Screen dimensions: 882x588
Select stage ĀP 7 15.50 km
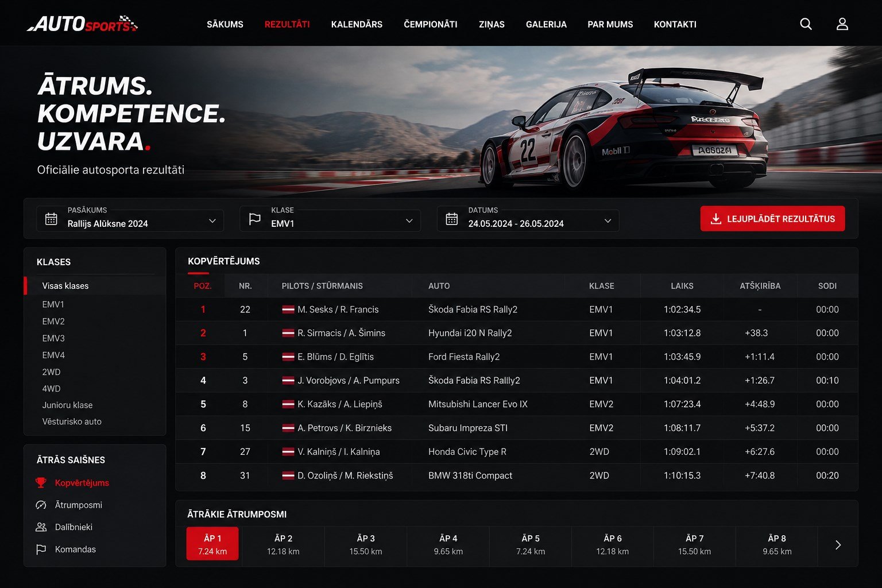[x=695, y=545]
